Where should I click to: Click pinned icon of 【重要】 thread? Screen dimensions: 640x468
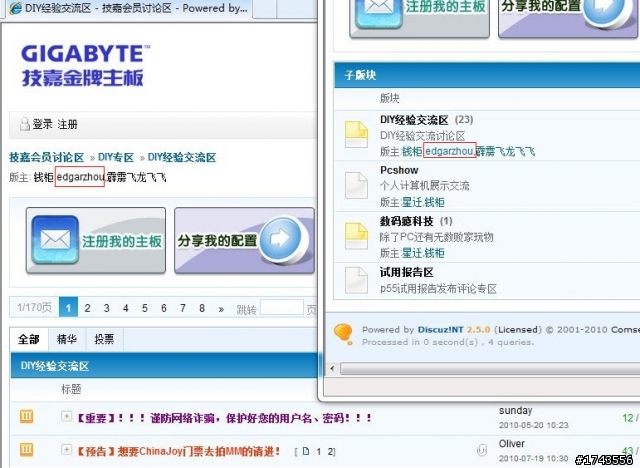tap(27, 416)
